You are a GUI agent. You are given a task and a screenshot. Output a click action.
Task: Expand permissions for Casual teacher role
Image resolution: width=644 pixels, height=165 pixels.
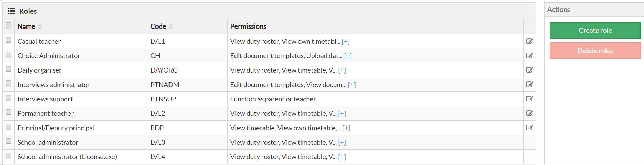click(x=346, y=42)
